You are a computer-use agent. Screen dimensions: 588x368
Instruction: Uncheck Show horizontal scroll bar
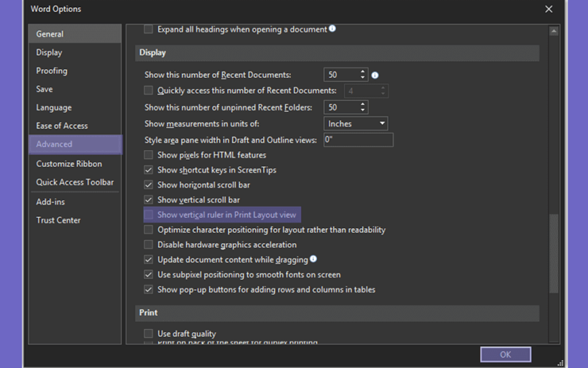click(x=148, y=185)
